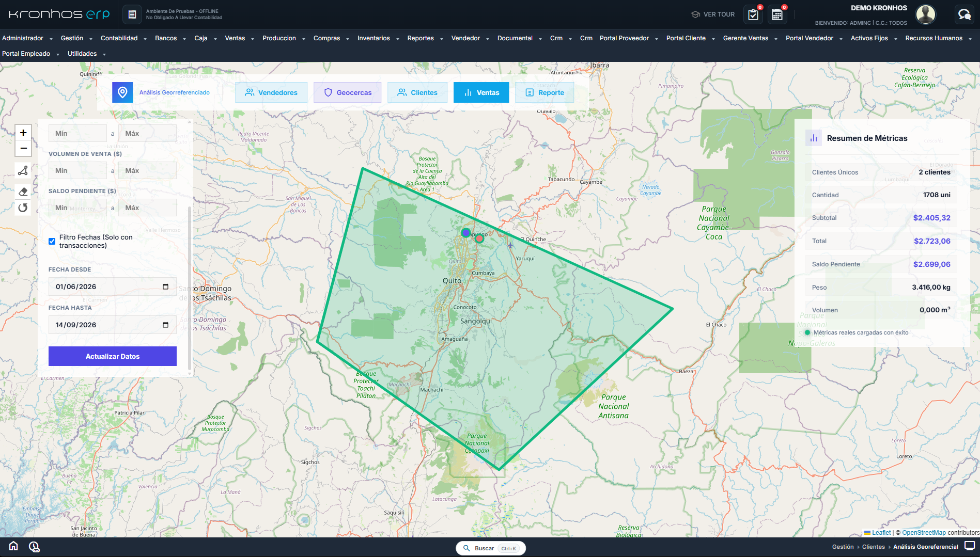Screen dimensions: 980x557
Task: Click Saldo Pendiente Máx input
Action: tap(147, 208)
